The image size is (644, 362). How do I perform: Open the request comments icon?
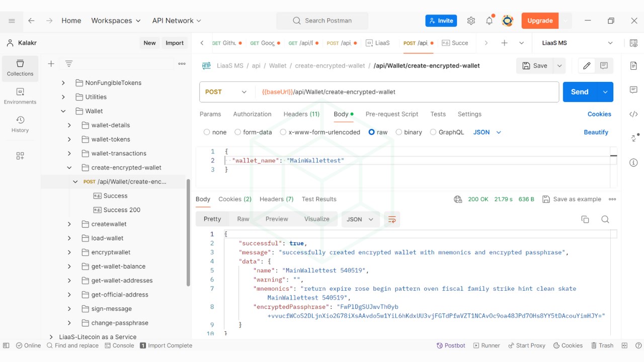click(x=604, y=65)
